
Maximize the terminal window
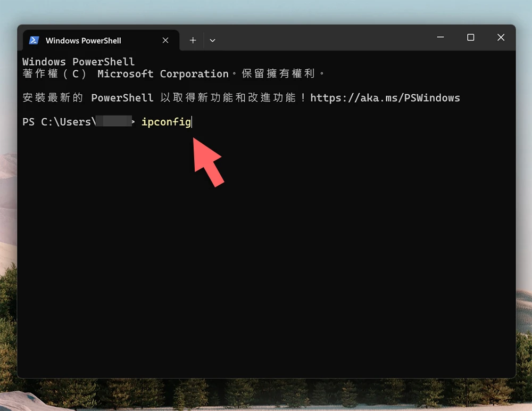pyautogui.click(x=471, y=37)
